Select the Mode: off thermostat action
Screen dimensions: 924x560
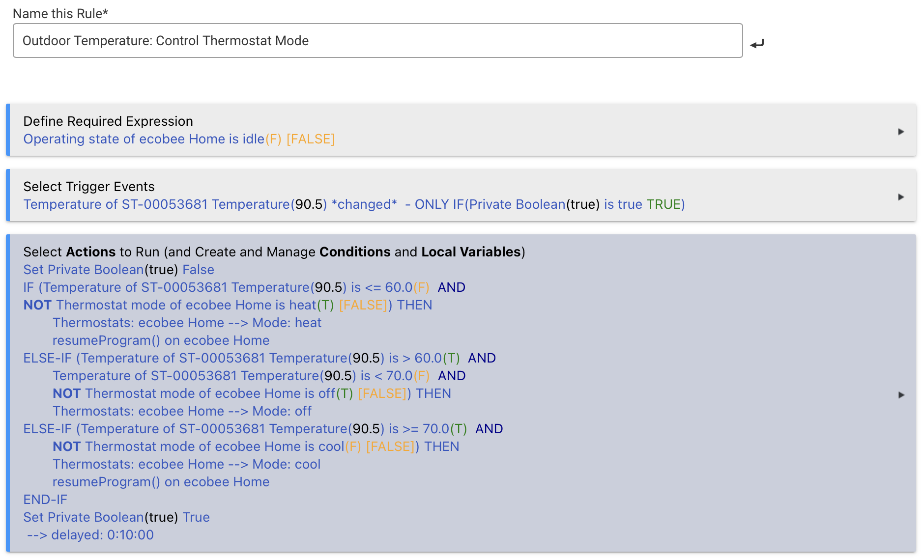pyautogui.click(x=182, y=411)
